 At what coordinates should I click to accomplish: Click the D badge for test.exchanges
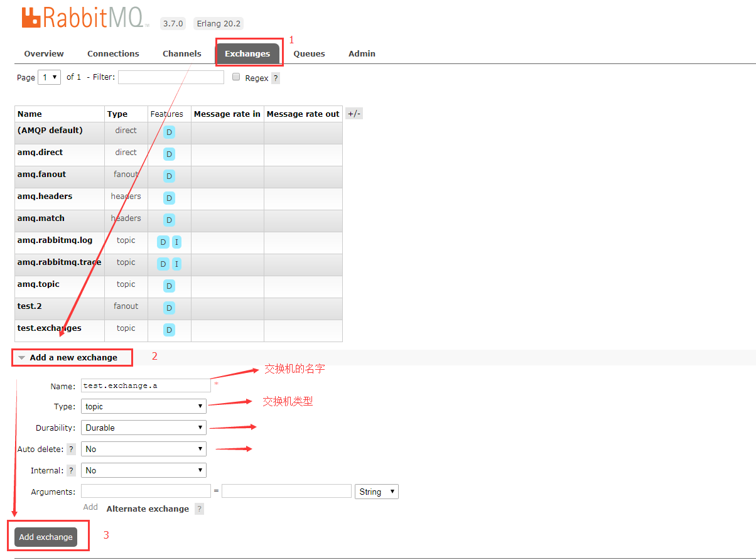[x=169, y=330]
